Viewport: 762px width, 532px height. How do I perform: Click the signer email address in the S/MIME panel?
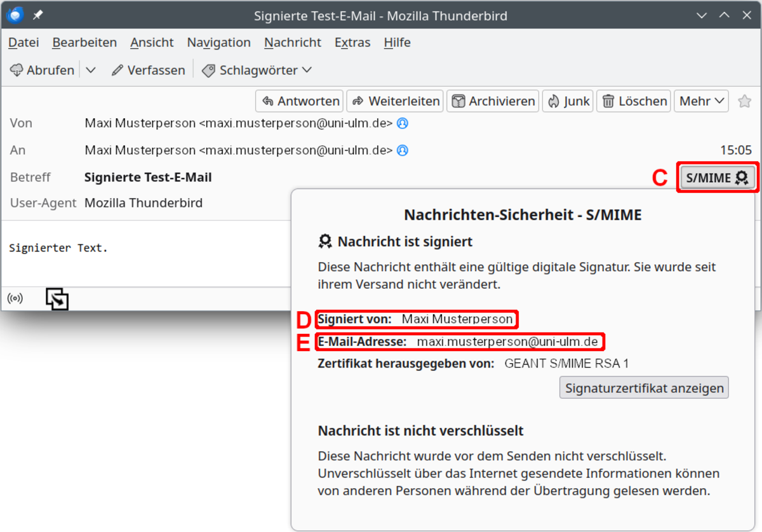point(507,342)
